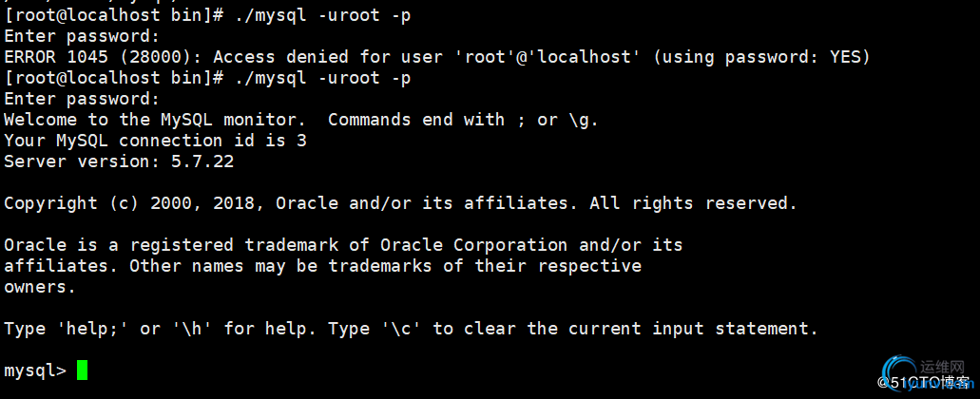Click the Welcome to the MySQL monitor text
Viewport: 980px width, 399px height.
(x=160, y=120)
